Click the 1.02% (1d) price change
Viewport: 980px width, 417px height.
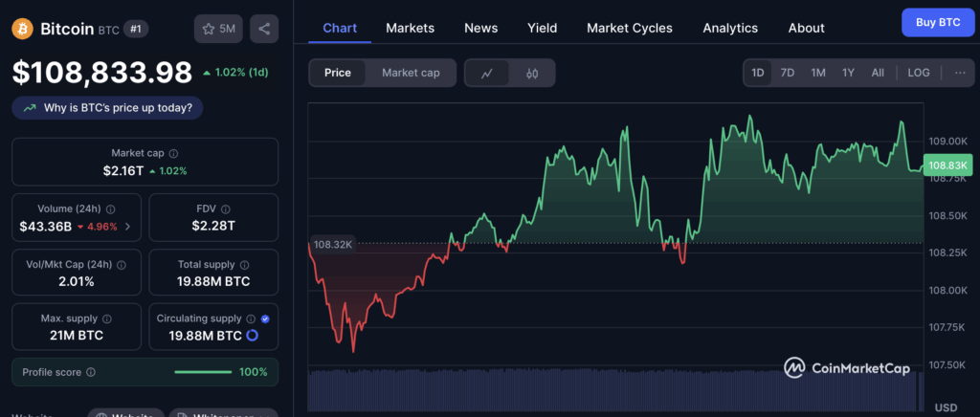[x=235, y=73]
